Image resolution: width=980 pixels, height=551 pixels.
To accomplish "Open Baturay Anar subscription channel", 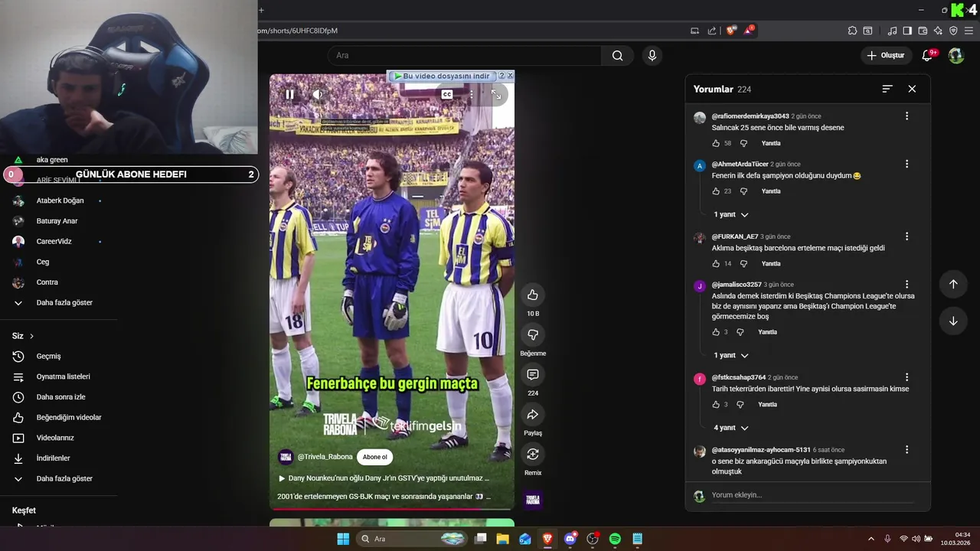I will point(57,221).
